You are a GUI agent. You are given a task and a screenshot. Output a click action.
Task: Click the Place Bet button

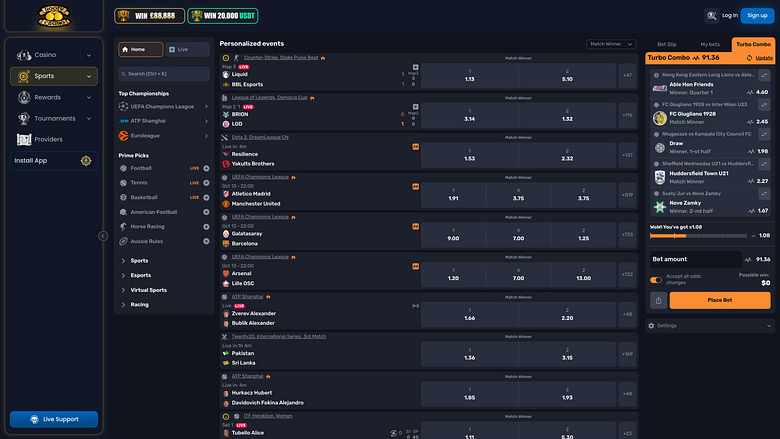pos(720,300)
